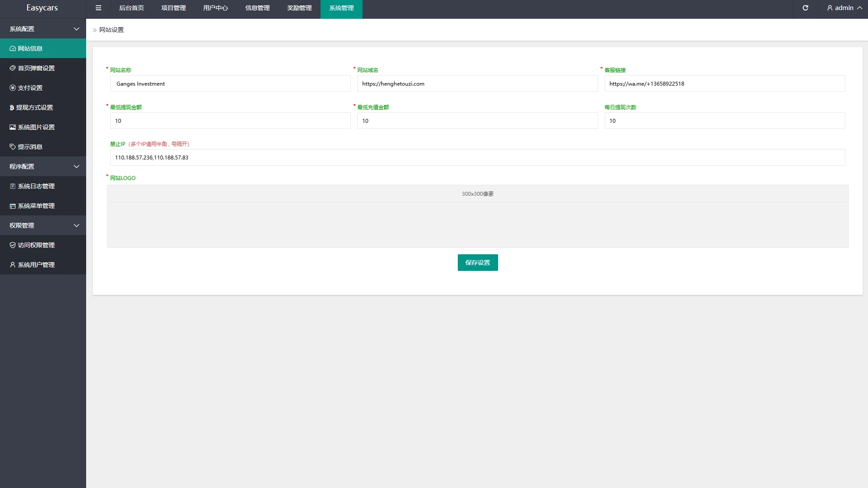This screenshot has width=868, height=488.
Task: Open 系统用户管理 user icon item
Action: (x=36, y=265)
